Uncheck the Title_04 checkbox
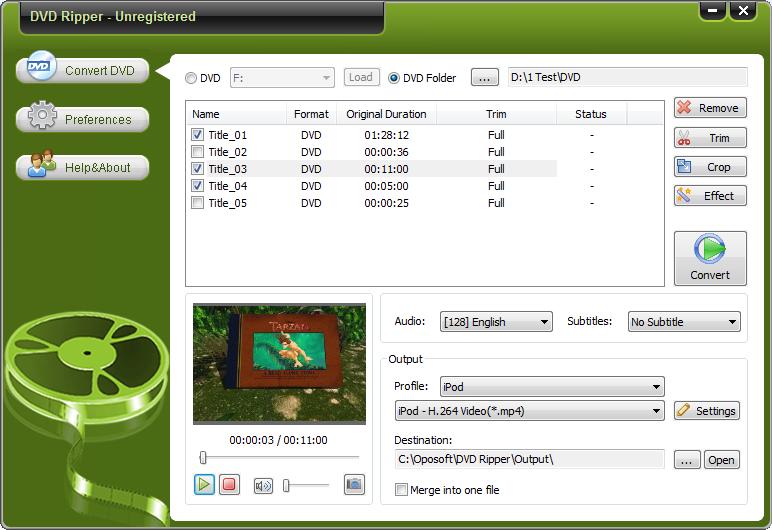 click(x=197, y=186)
